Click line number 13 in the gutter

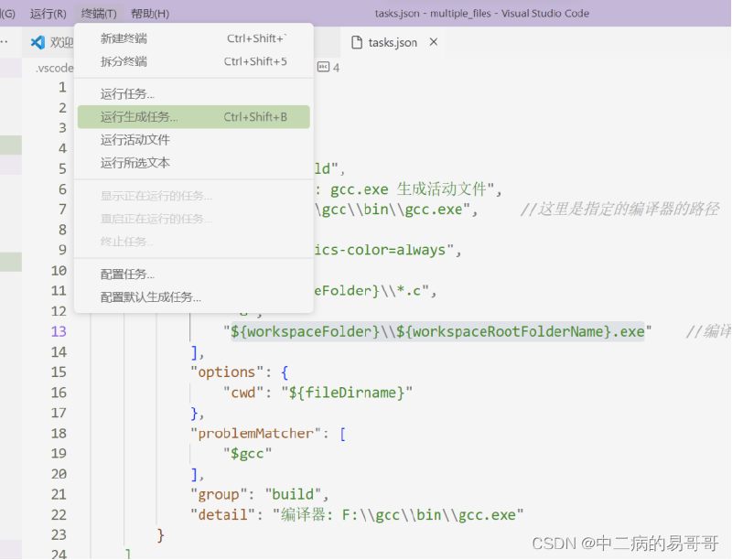point(59,331)
